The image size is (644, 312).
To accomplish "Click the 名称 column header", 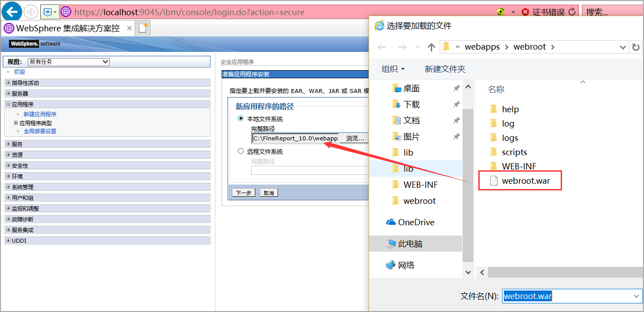I will [x=496, y=90].
